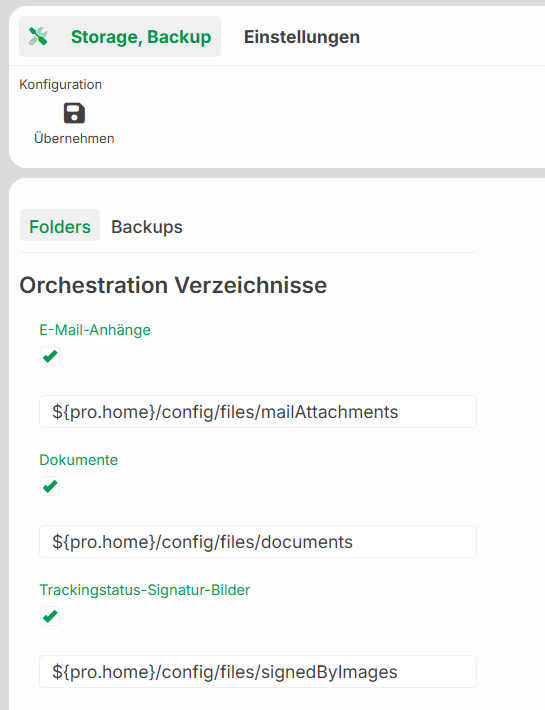Click the Trackingstatus-Signatur-Bilder green label

click(145, 590)
